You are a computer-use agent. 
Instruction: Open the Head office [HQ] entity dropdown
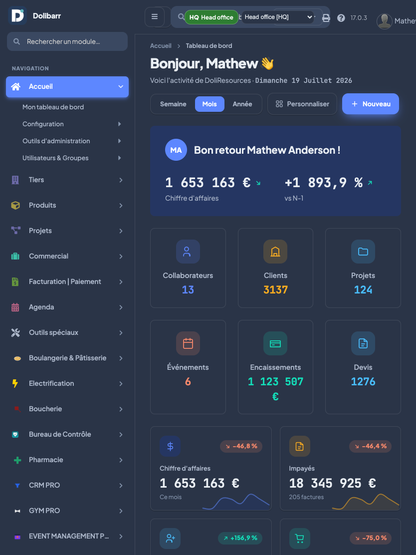click(x=278, y=17)
